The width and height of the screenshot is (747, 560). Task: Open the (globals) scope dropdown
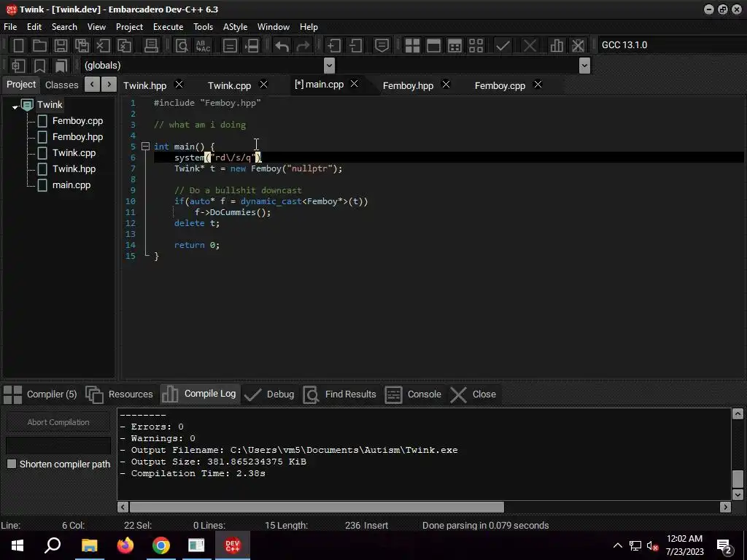329,66
